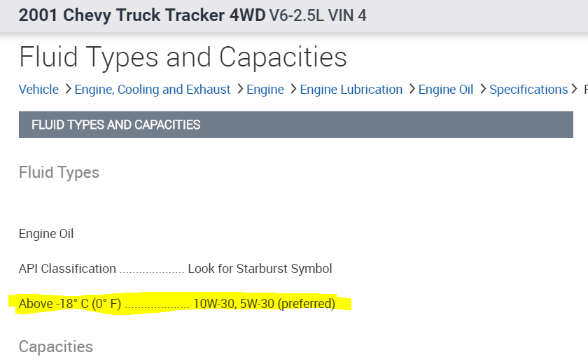Viewport: 588px width, 364px height.
Task: Click chevron after Engine, Cooling and Exhaust
Action: point(240,90)
